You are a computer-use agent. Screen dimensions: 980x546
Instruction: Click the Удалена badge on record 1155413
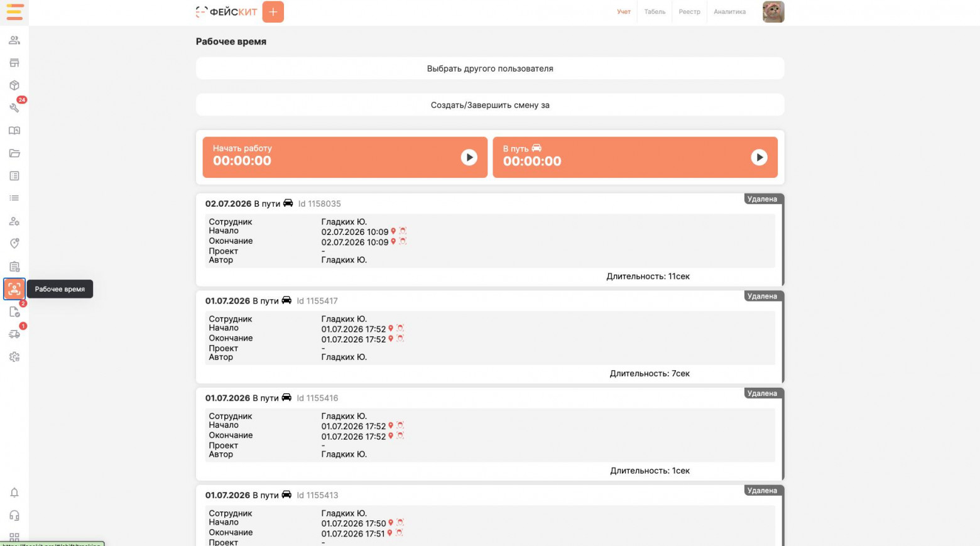[x=762, y=491]
